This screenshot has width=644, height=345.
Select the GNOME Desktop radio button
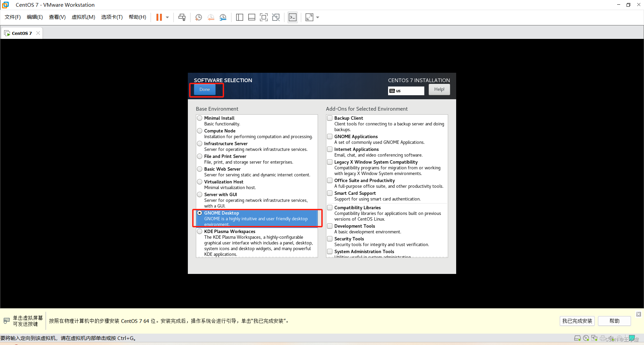coord(200,213)
